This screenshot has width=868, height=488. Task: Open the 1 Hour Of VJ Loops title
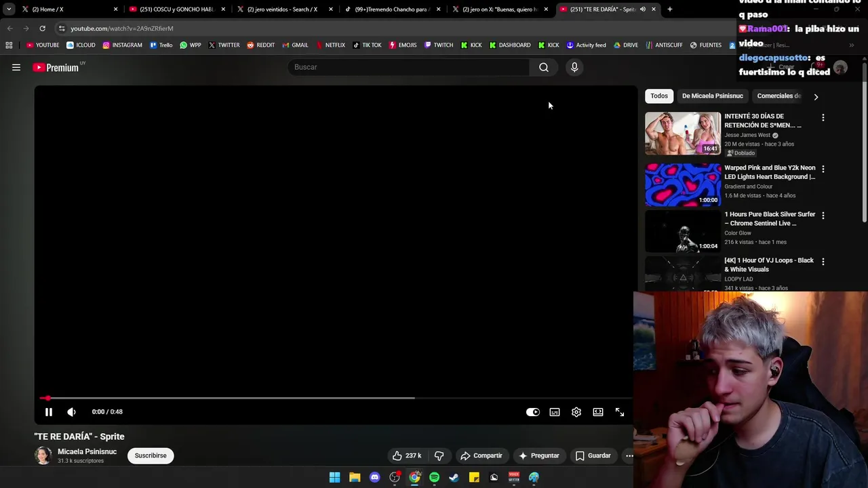(x=769, y=264)
